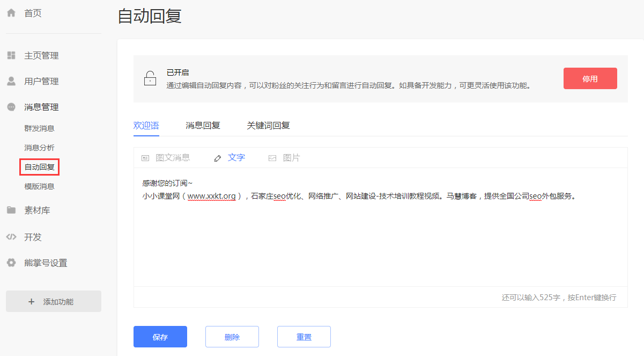Select the 文字 message type
Viewport: 644px width, 356px height.
pos(230,158)
